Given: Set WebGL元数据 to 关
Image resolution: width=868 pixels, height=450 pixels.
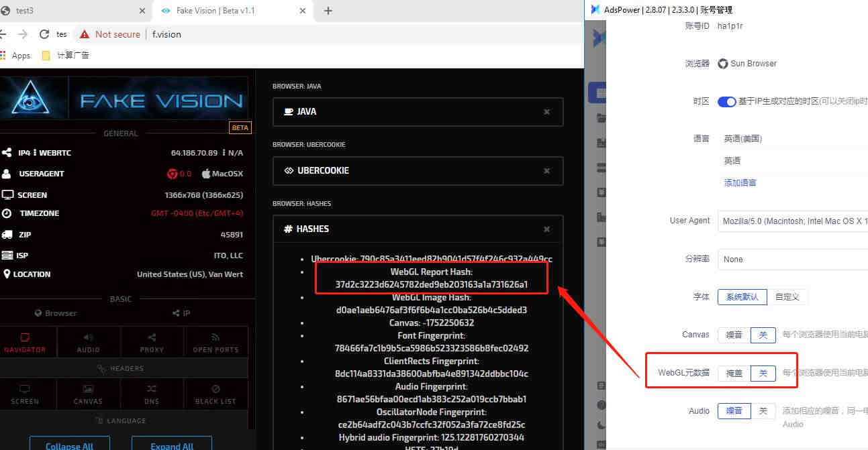Looking at the screenshot, I should tap(763, 374).
